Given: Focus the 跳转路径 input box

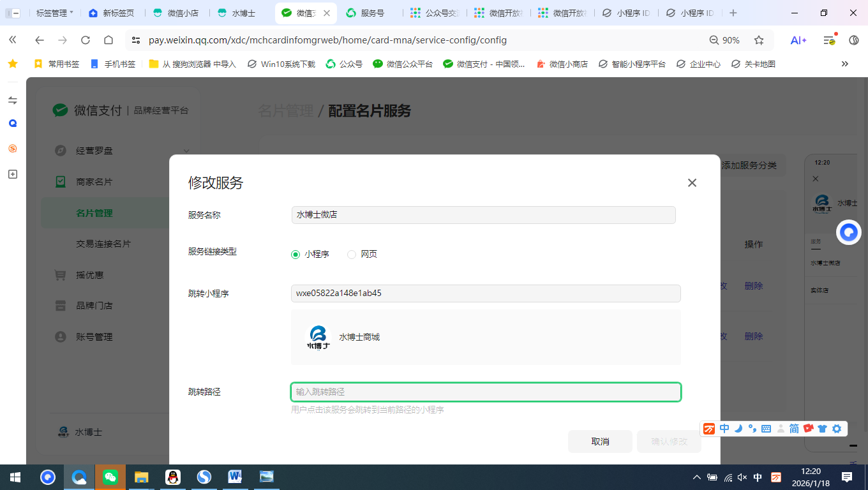Looking at the screenshot, I should tap(486, 392).
